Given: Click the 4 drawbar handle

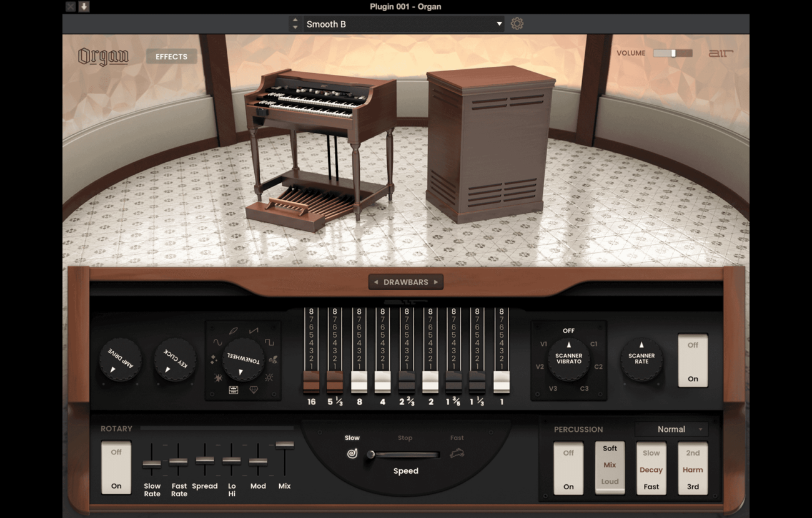Looking at the screenshot, I should tap(382, 382).
